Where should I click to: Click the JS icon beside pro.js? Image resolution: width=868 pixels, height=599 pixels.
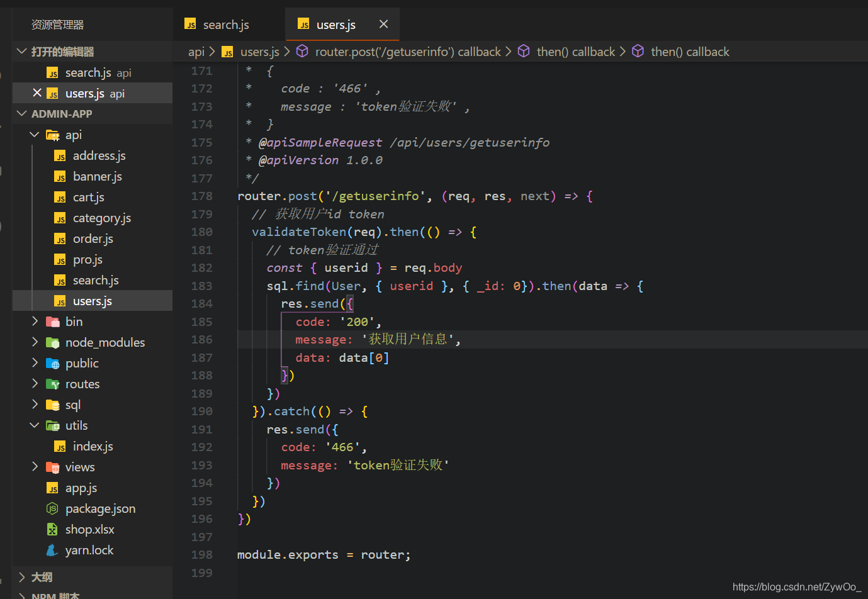pyautogui.click(x=60, y=260)
